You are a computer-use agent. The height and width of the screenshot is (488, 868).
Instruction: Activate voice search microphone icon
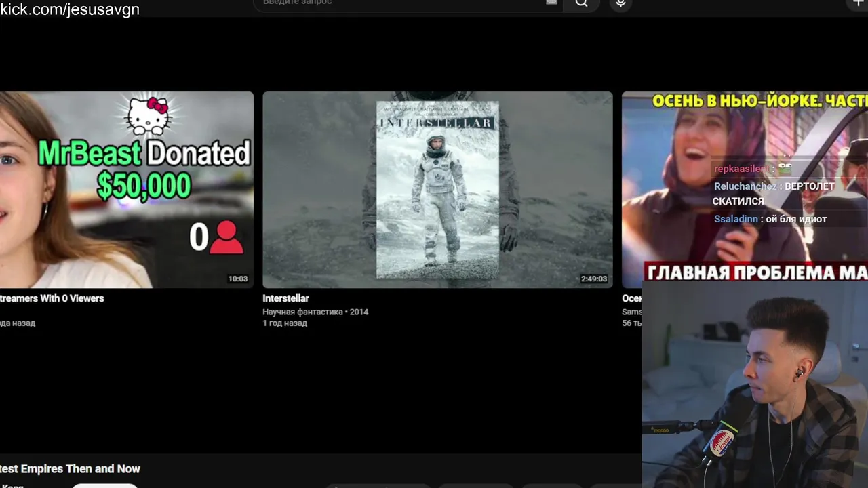point(620,3)
